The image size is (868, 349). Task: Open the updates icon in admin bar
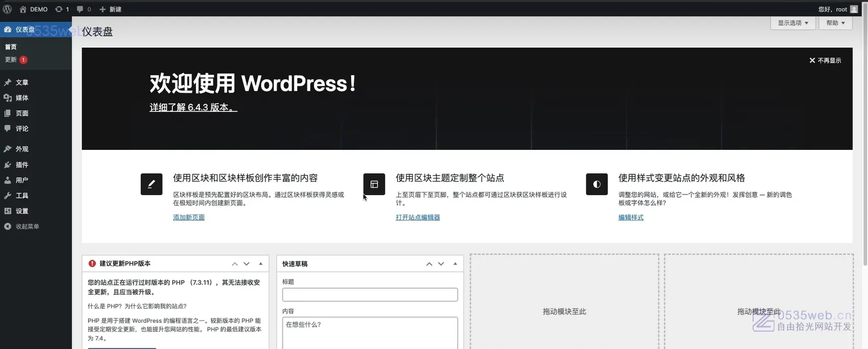[x=59, y=9]
